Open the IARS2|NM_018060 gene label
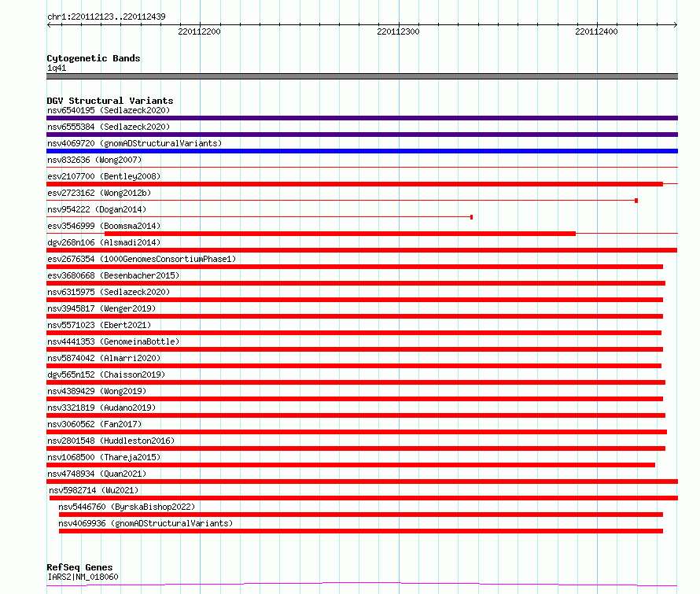Image resolution: width=700 pixels, height=594 pixels. coord(83,577)
